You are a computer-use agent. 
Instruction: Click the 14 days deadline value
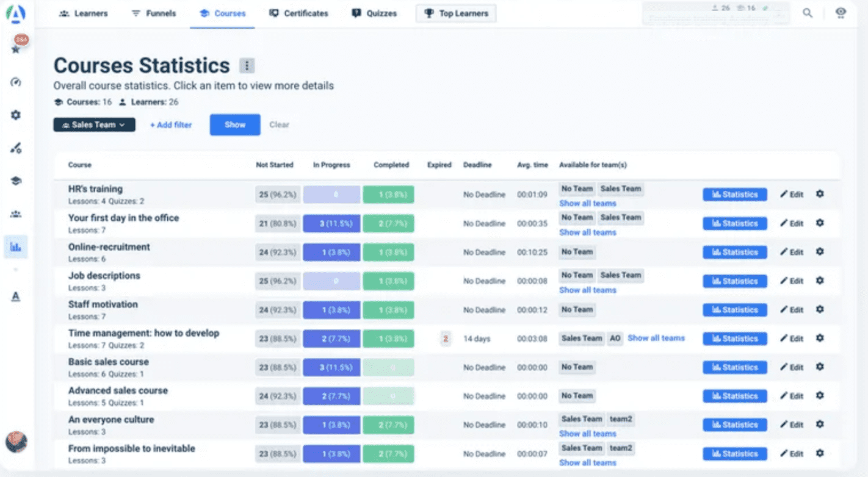pyautogui.click(x=477, y=339)
